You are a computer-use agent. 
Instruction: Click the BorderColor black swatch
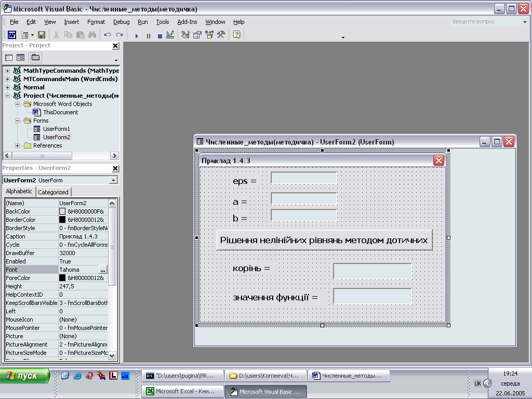(x=62, y=220)
